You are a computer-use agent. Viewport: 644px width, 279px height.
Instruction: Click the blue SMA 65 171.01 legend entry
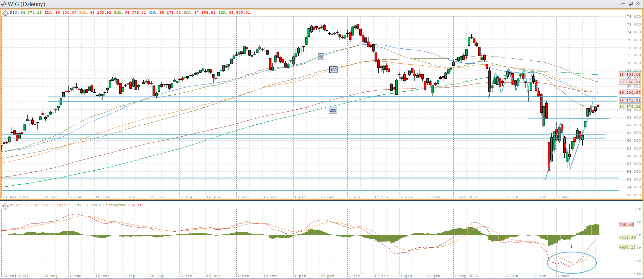(164, 13)
